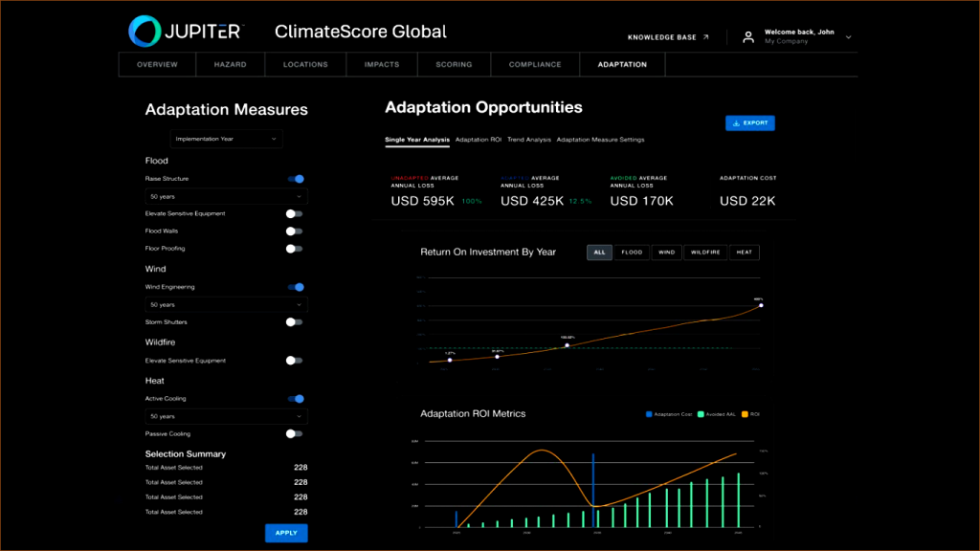Select the Adaptation tab

tap(622, 64)
